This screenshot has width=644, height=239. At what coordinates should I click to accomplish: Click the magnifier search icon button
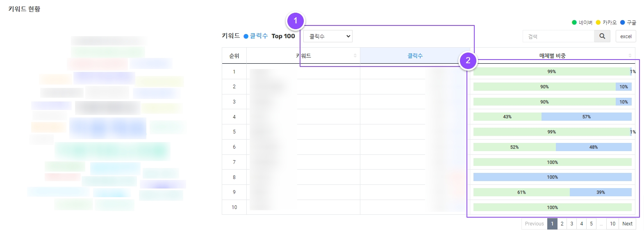pyautogui.click(x=602, y=36)
